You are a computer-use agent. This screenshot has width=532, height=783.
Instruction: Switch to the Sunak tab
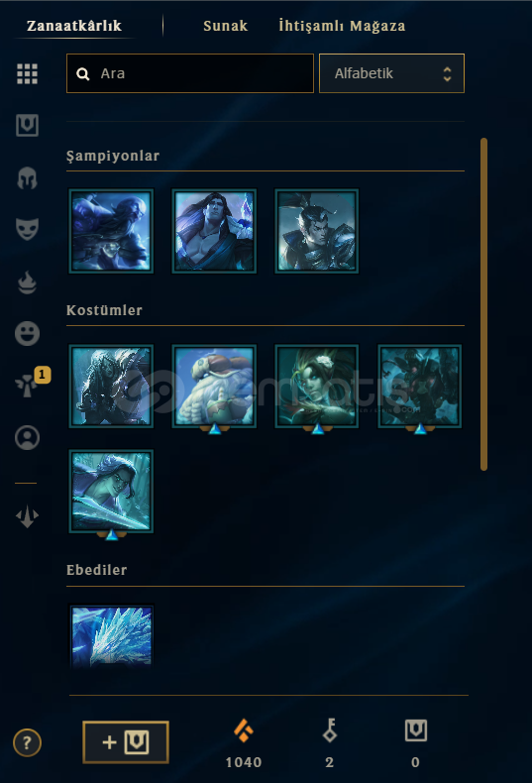(x=225, y=26)
